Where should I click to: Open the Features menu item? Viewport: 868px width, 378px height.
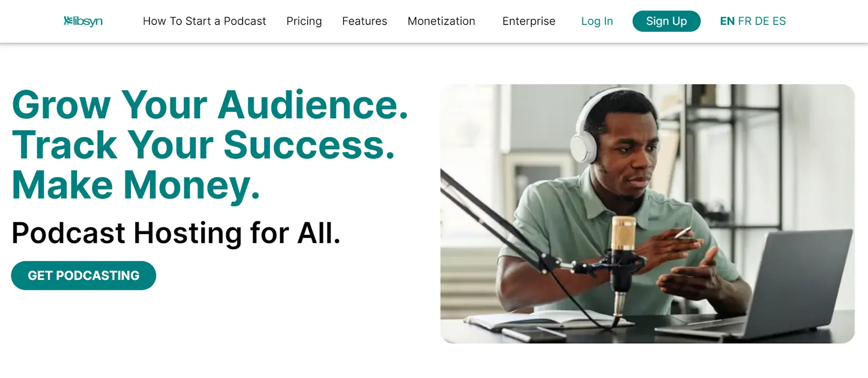pos(365,21)
